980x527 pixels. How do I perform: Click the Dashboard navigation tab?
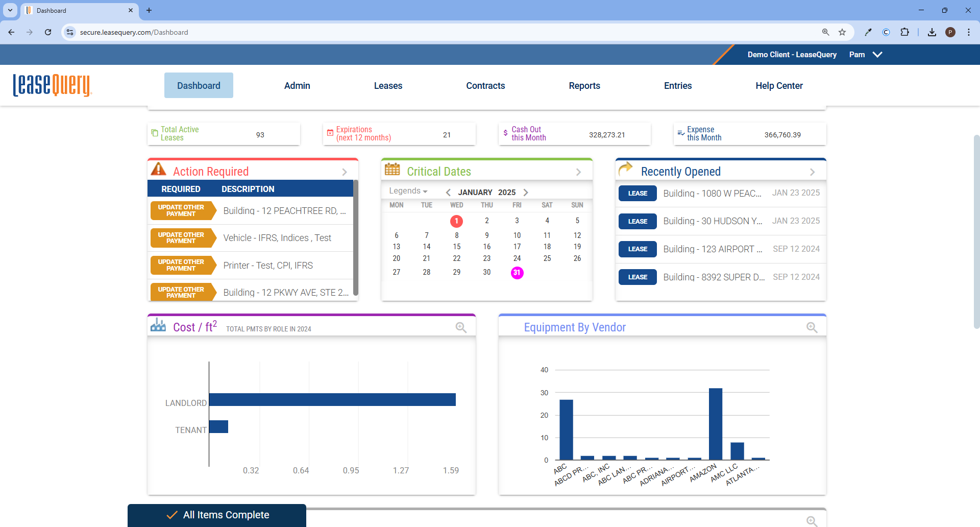point(199,85)
